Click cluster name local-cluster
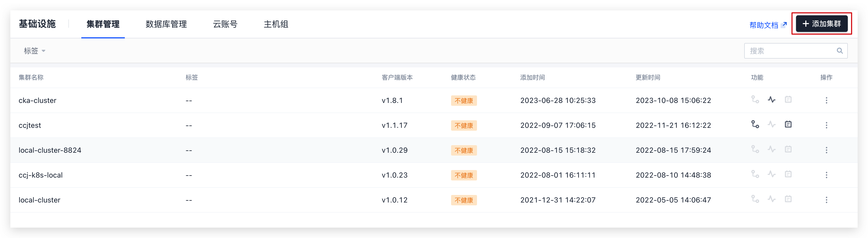The image size is (868, 238). (39, 200)
